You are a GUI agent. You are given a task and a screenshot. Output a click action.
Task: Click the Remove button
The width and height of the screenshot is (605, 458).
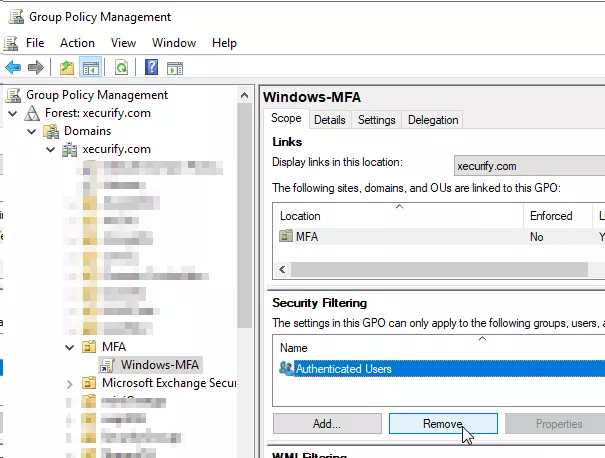[x=443, y=424]
